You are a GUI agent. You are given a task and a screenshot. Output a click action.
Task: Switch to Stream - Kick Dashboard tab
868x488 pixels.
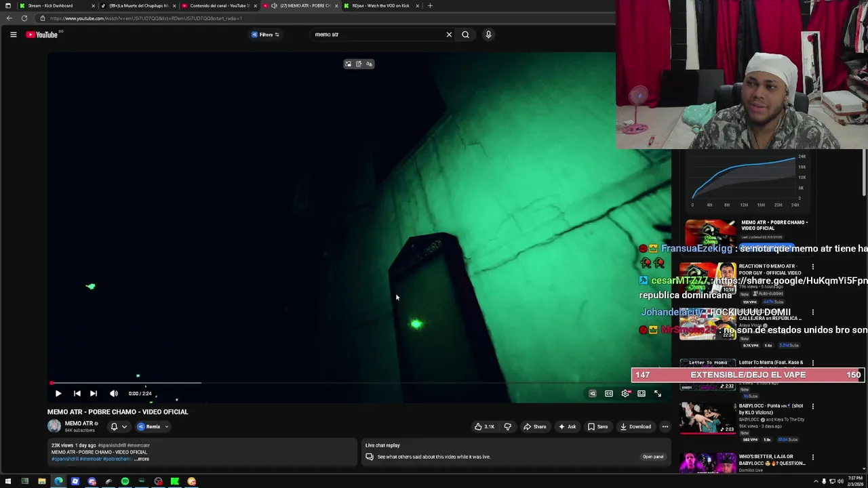click(56, 5)
